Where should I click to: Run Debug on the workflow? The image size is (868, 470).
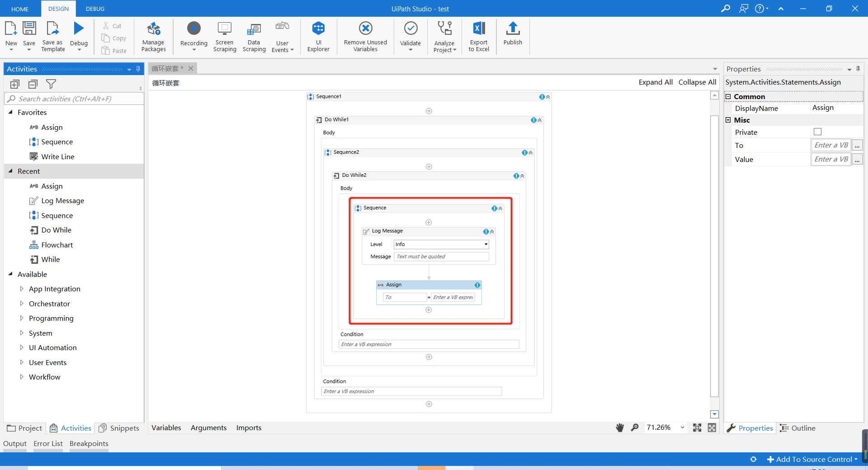[79, 35]
